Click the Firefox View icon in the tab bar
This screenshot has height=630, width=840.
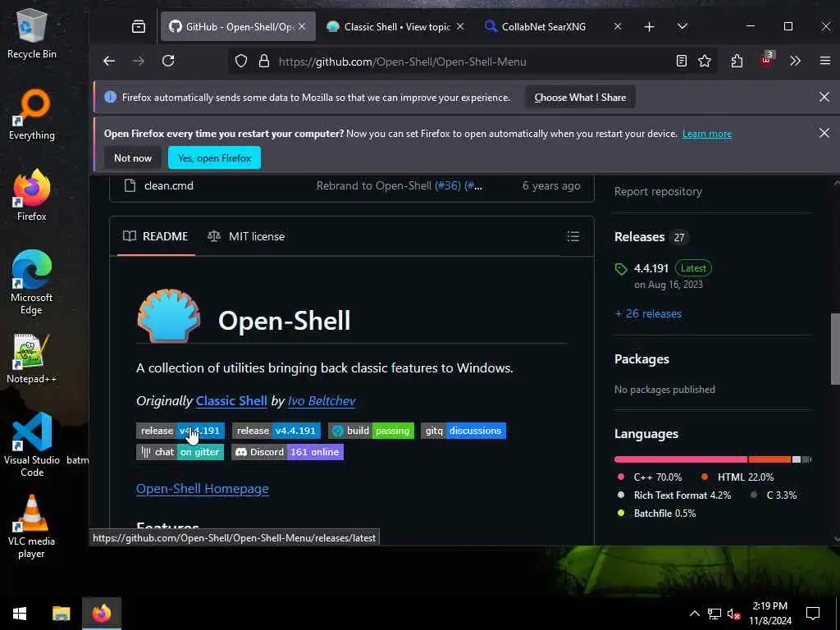click(x=138, y=26)
